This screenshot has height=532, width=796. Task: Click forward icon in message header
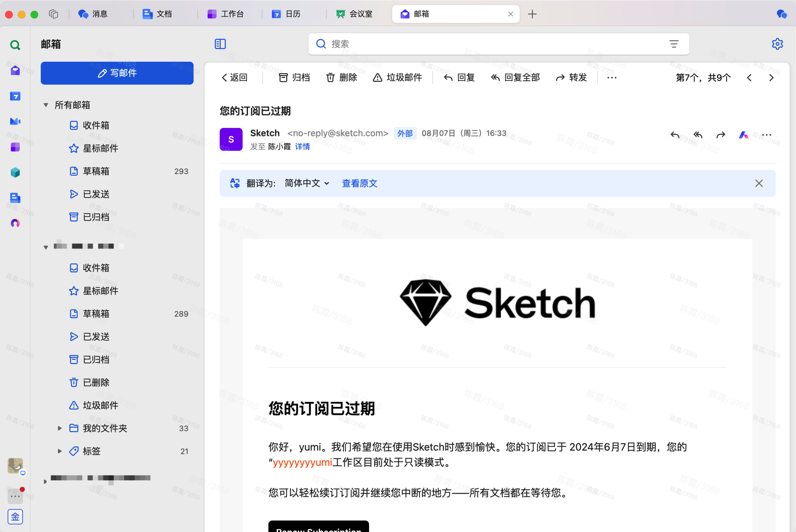721,135
